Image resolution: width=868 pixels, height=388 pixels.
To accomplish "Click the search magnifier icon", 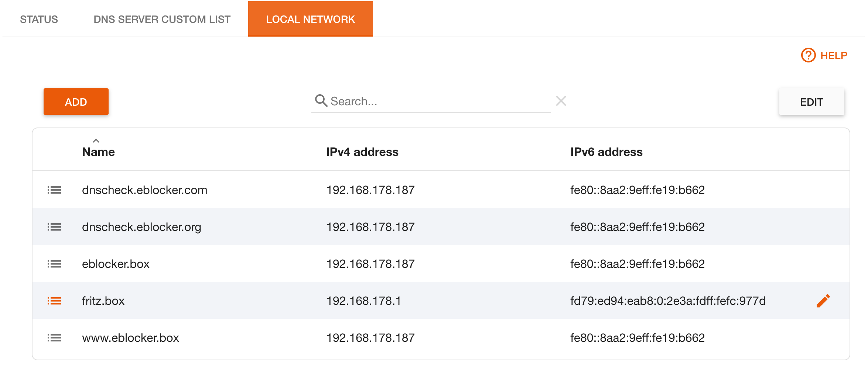I will click(321, 101).
